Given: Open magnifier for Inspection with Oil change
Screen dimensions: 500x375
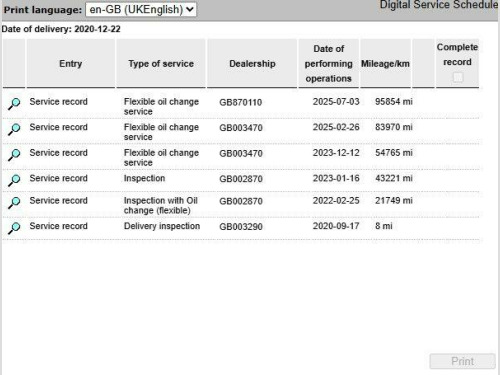Looking at the screenshot, I should click(x=14, y=202).
